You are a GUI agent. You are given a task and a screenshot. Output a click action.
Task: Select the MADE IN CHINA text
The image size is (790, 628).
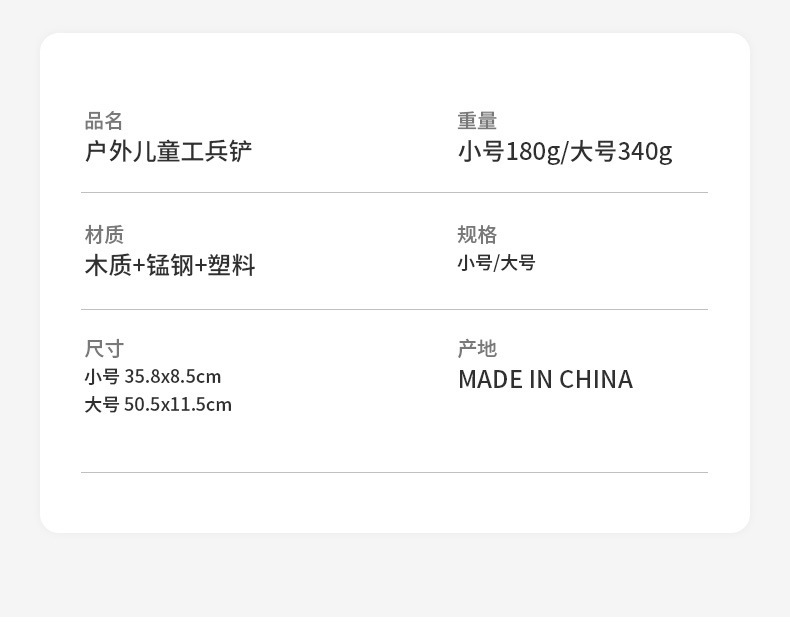coord(545,380)
